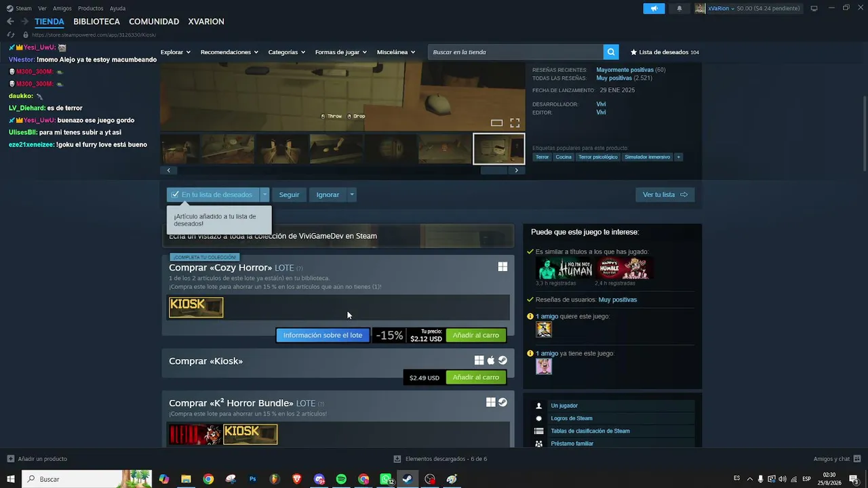This screenshot has height=488, width=868.
Task: Open the Préstamo familiar link
Action: (572, 443)
